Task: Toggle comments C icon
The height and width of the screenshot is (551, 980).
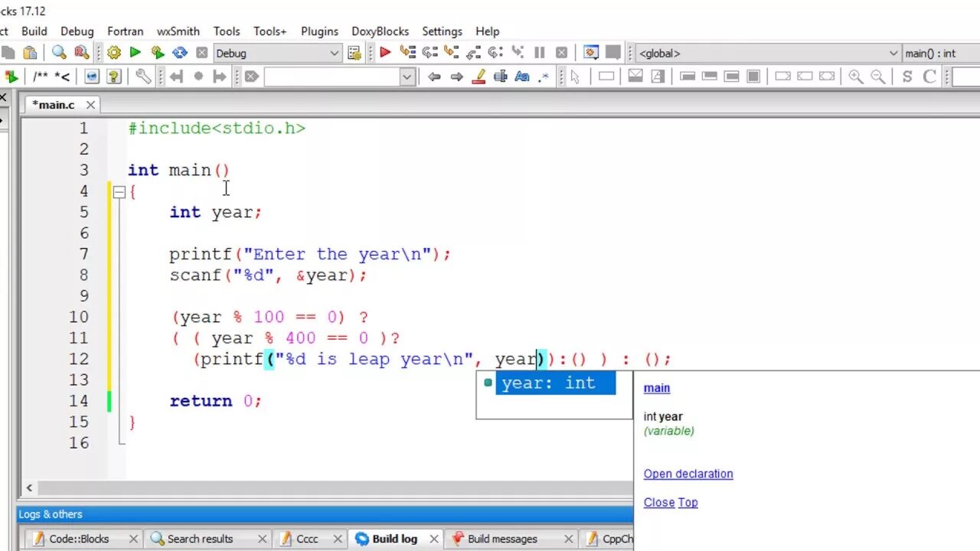Action: pyautogui.click(x=929, y=76)
